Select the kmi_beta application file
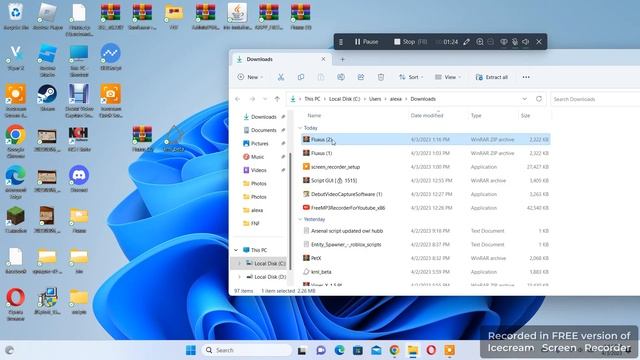 tap(425, 272)
